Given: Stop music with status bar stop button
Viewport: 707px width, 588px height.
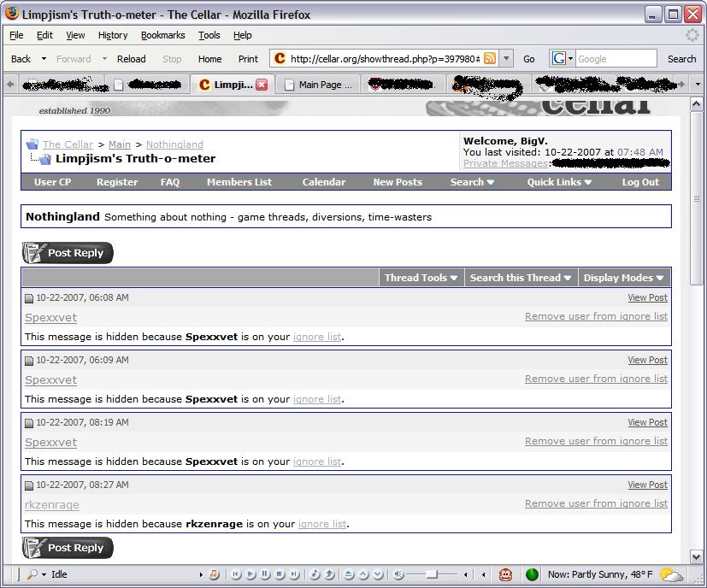Looking at the screenshot, I should click(280, 574).
